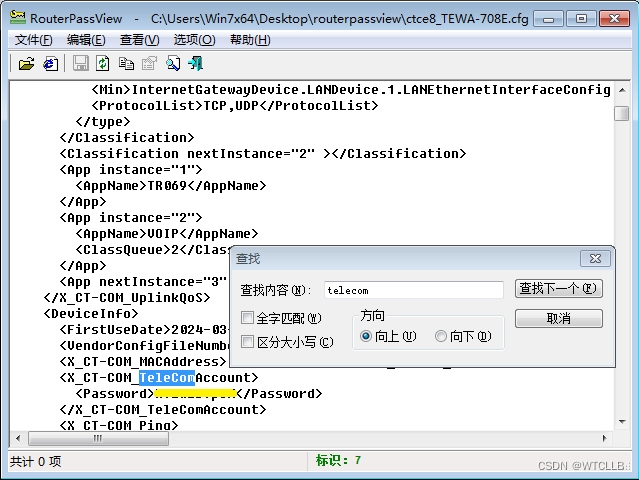Click the </App> line below TR069
This screenshot has width=639, height=480.
(83, 202)
